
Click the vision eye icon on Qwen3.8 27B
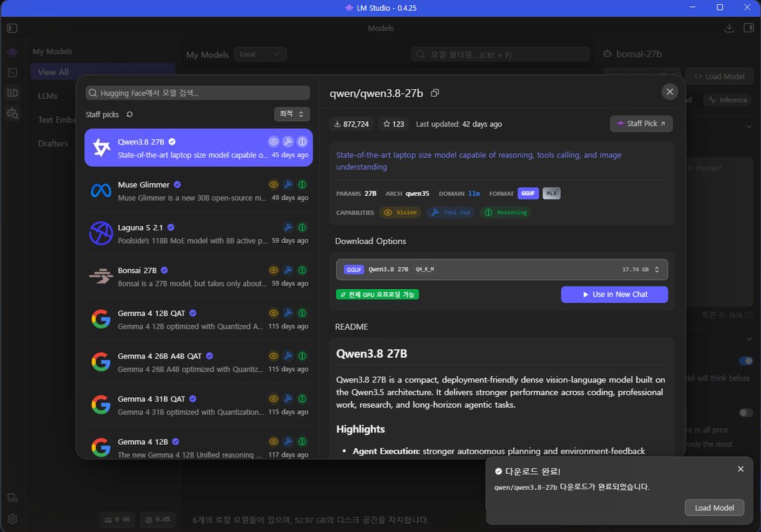274,142
